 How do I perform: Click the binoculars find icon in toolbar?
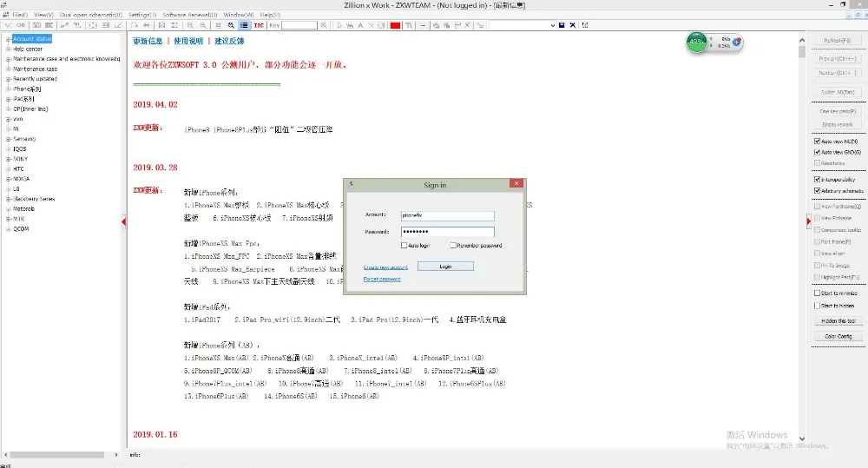pyautogui.click(x=231, y=25)
